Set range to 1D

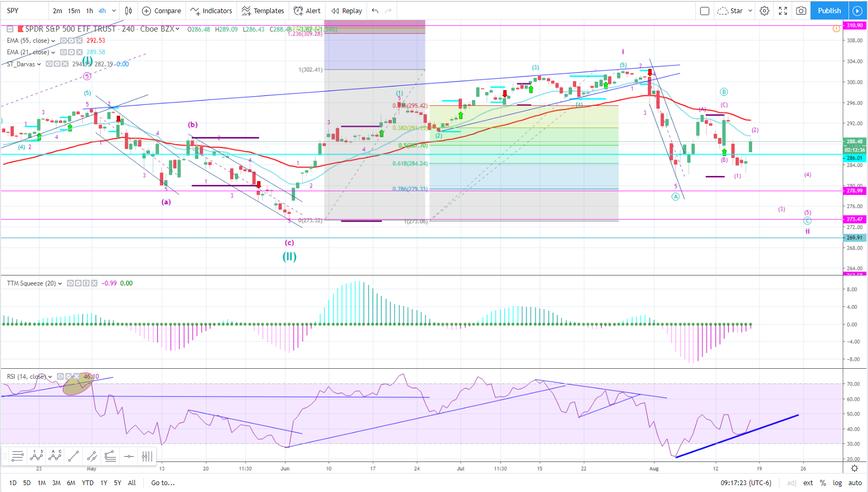(13, 483)
